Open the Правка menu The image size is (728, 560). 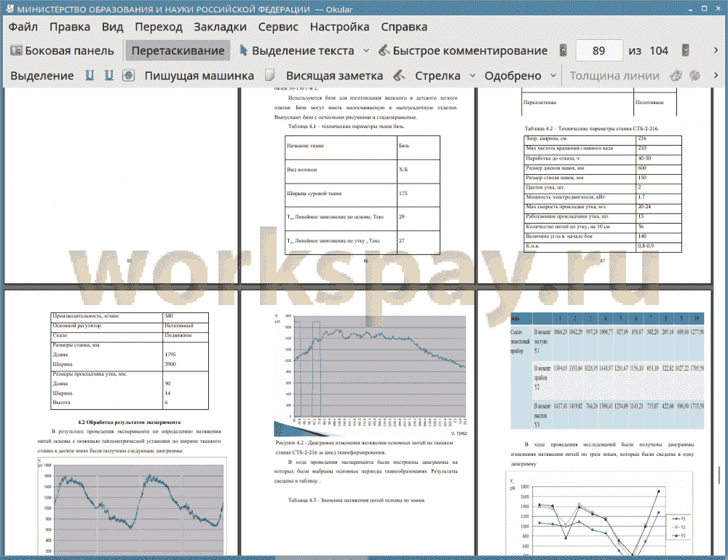coord(70,27)
